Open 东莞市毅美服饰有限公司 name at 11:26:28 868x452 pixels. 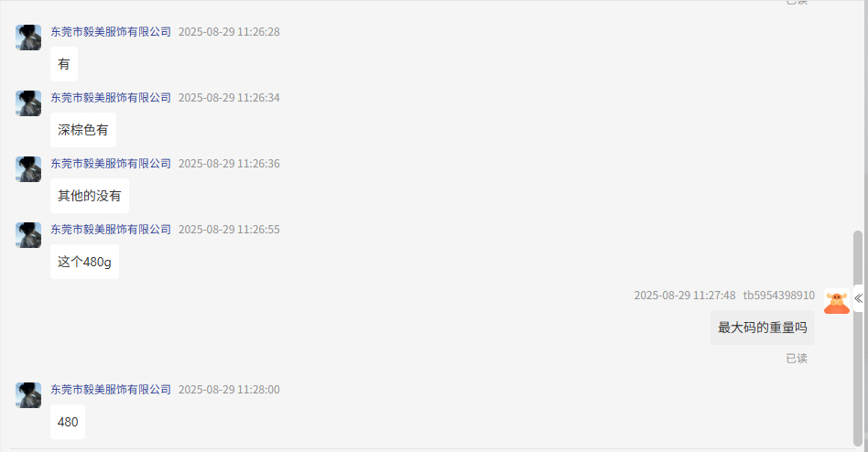pyautogui.click(x=111, y=32)
